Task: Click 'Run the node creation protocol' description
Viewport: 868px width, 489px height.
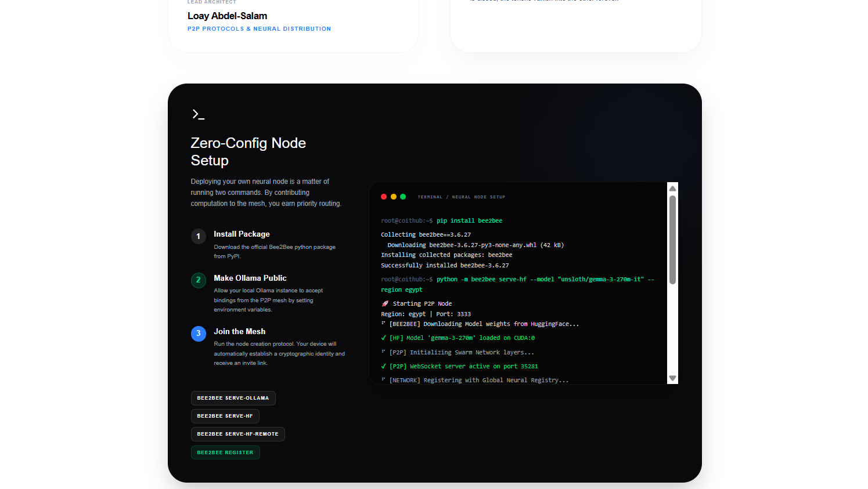Action: pyautogui.click(x=279, y=354)
